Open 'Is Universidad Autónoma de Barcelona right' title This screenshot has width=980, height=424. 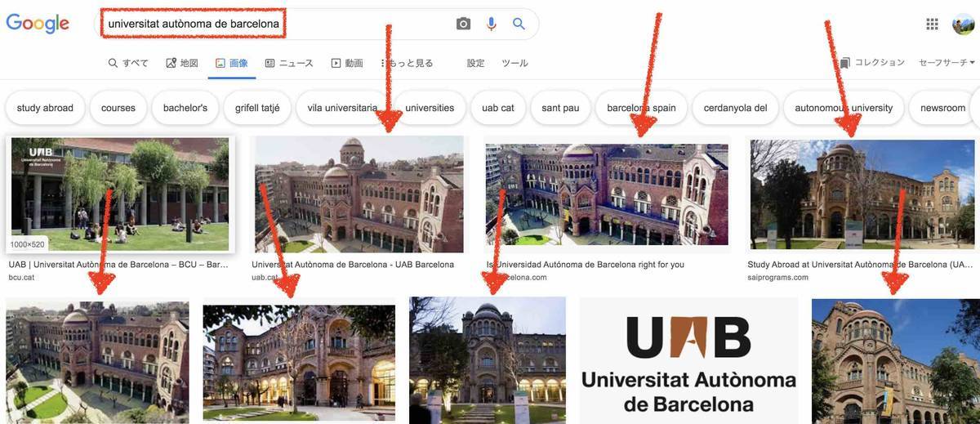[x=586, y=265]
